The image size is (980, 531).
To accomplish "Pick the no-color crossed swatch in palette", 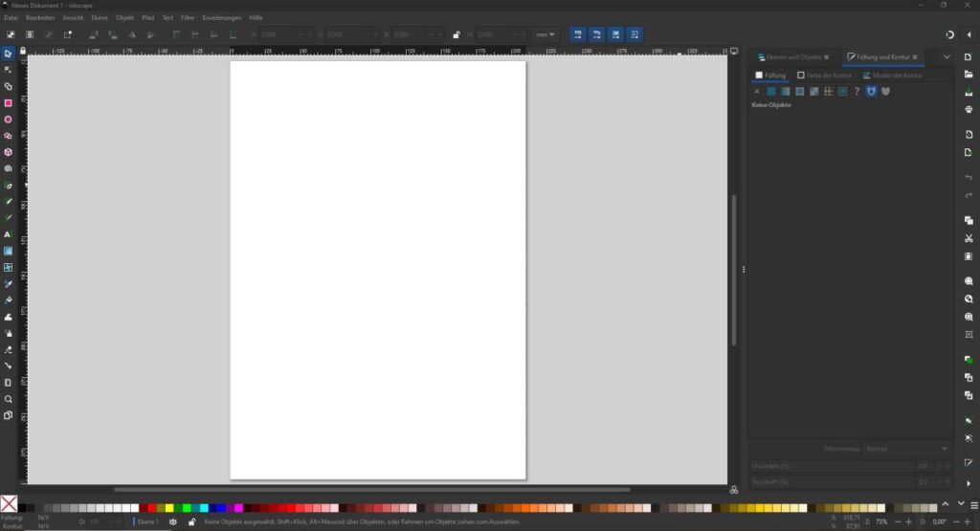I will tap(9, 503).
